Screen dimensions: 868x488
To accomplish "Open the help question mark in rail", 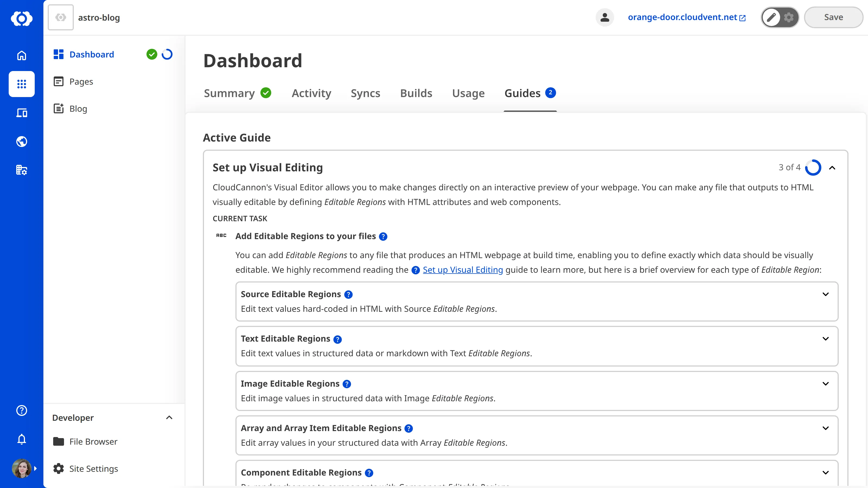I will [22, 410].
